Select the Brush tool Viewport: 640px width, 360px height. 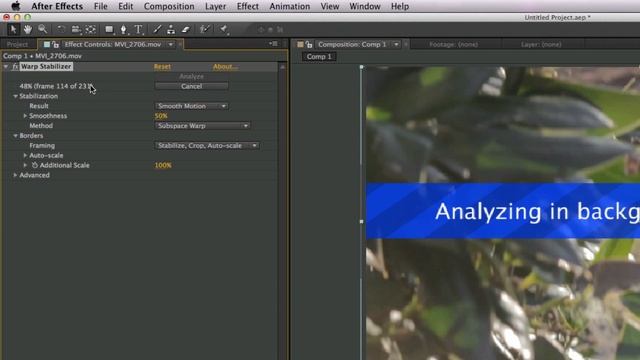coord(157,29)
